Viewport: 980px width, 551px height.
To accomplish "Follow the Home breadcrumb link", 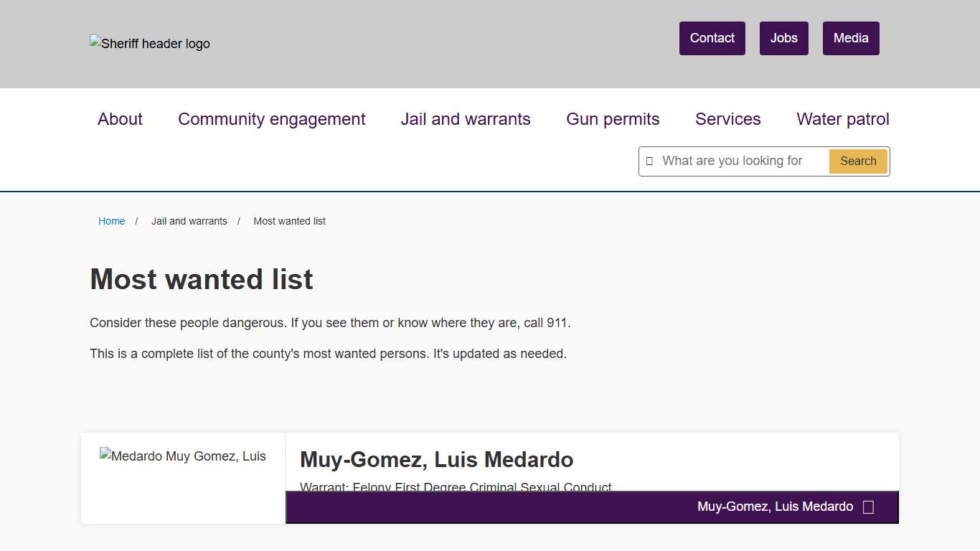I will 111,221.
